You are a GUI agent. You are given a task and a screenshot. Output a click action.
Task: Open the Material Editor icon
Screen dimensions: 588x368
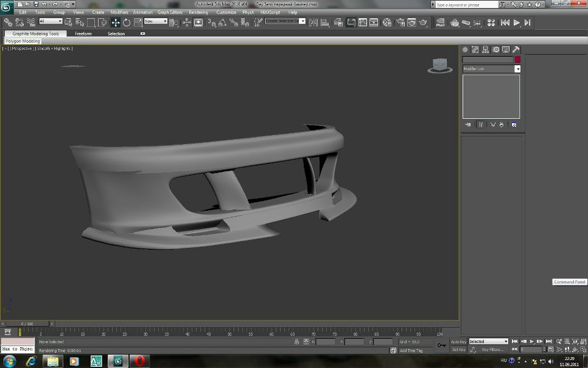pyautogui.click(x=387, y=23)
